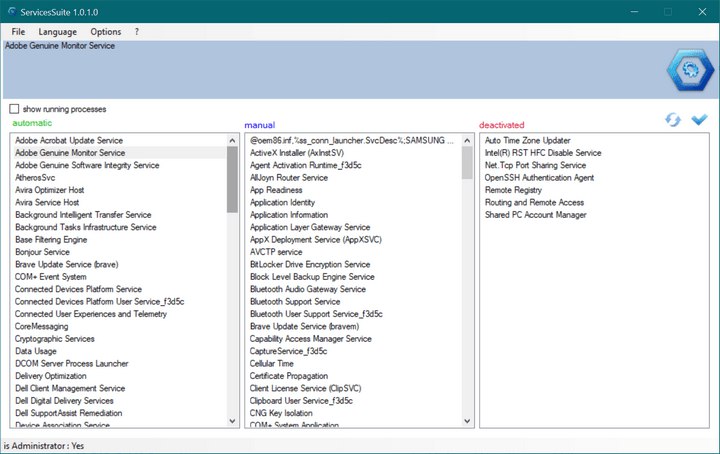This screenshot has height=454, width=720.
Task: Open the File menu
Action: 18,32
